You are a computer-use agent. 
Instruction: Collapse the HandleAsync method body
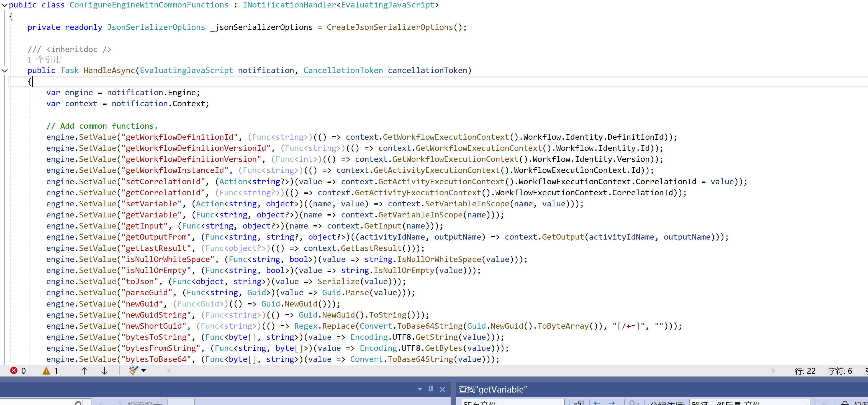coord(5,70)
